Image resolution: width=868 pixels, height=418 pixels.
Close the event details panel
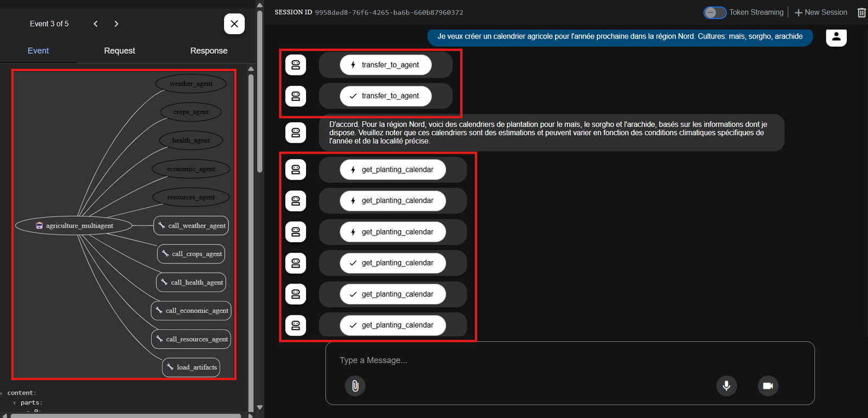click(x=234, y=24)
